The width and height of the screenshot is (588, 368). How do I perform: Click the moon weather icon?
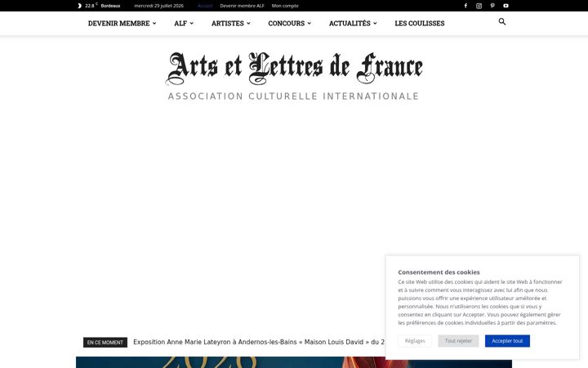coord(79,6)
